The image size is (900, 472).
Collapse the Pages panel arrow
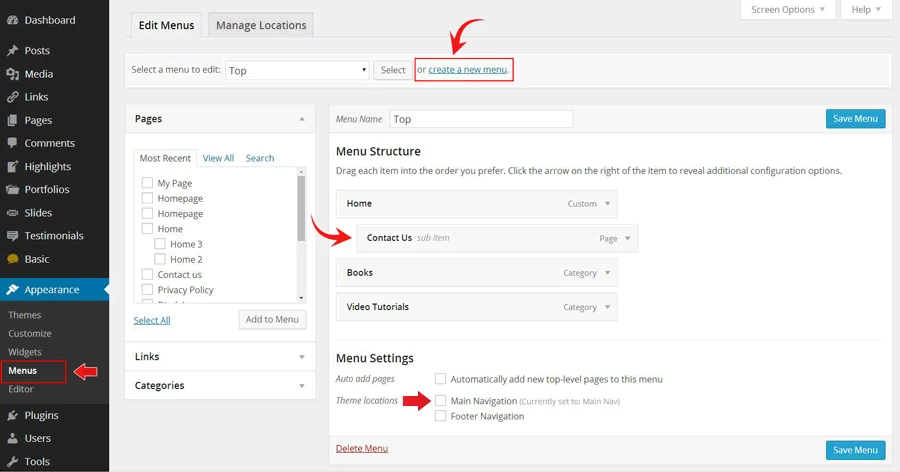coord(302,119)
